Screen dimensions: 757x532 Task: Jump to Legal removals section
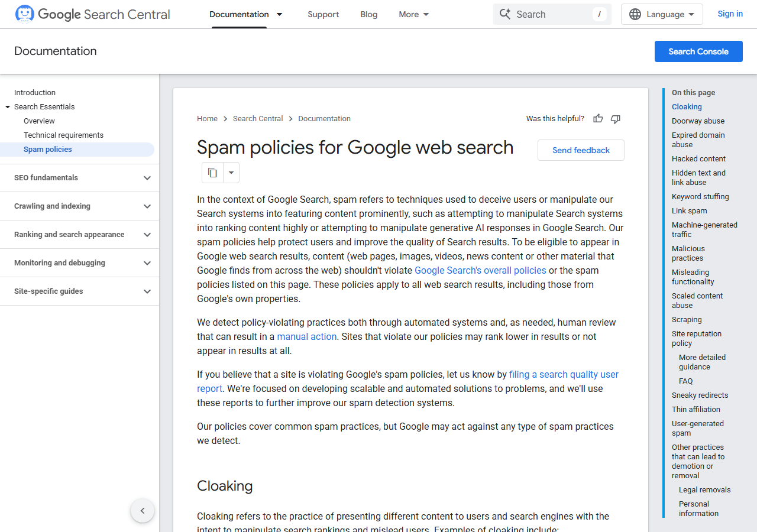click(x=704, y=490)
